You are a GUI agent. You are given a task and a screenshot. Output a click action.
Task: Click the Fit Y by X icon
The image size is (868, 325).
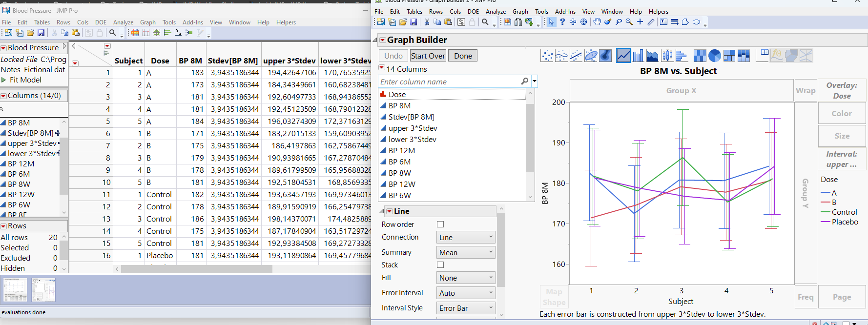178,33
